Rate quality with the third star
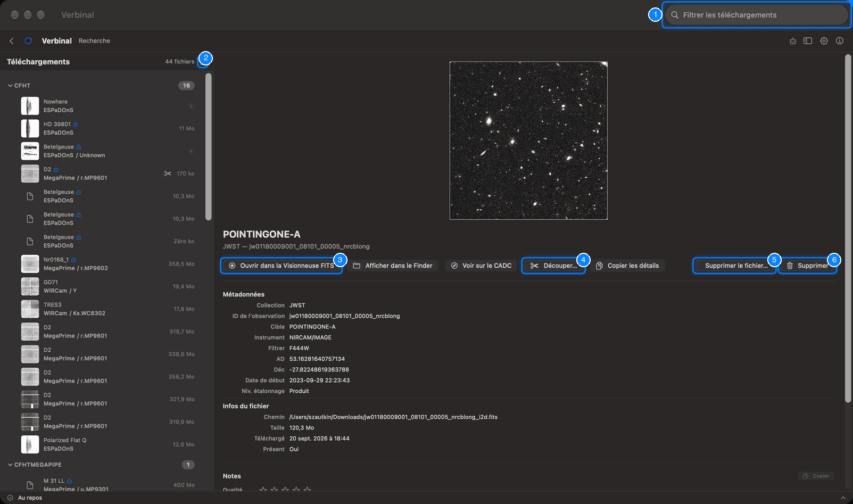This screenshot has width=853, height=504. (285, 490)
